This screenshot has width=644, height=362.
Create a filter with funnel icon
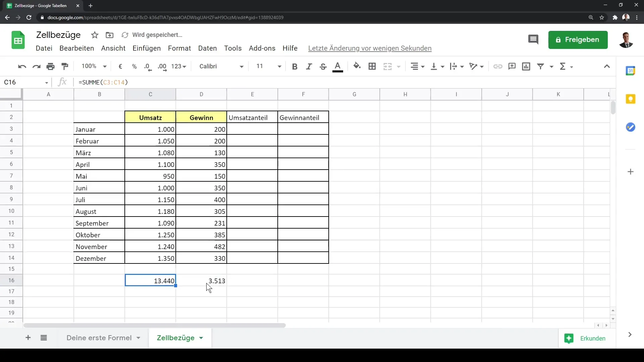click(540, 66)
